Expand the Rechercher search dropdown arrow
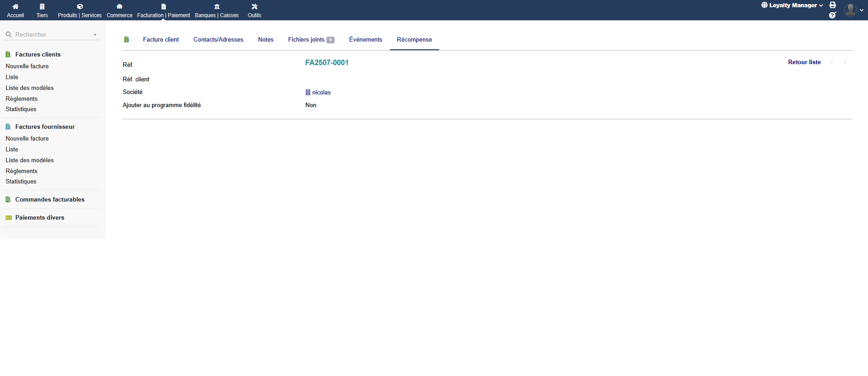The width and height of the screenshot is (868, 376). tap(95, 35)
